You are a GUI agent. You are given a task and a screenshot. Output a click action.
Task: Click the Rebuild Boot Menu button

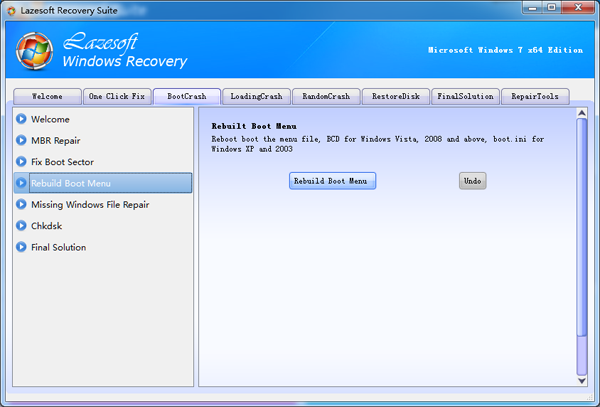(x=332, y=181)
